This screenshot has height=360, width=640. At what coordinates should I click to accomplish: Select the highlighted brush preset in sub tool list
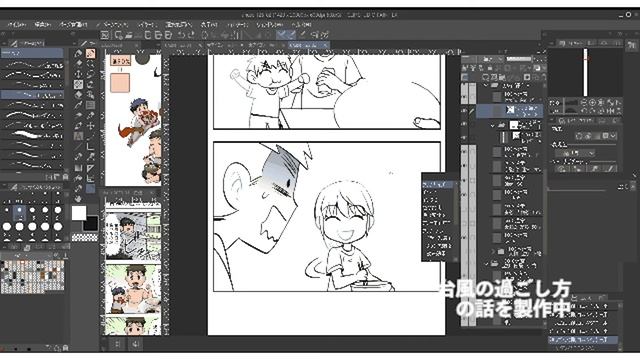click(32, 95)
